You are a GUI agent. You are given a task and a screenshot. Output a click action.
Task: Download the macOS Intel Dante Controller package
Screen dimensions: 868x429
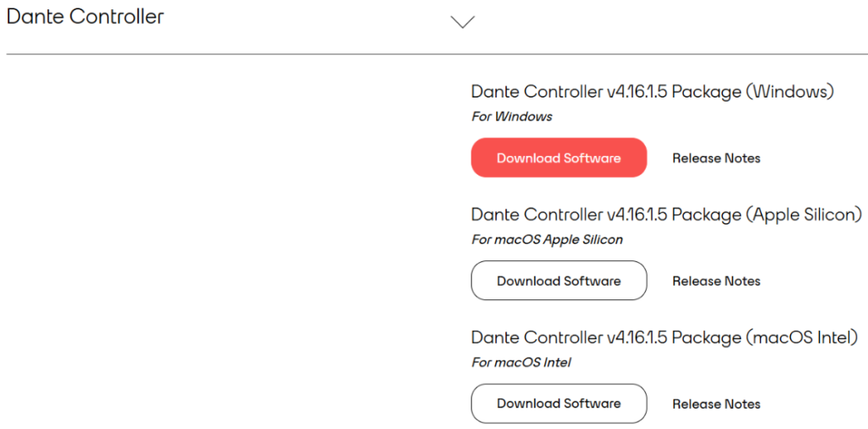coord(559,404)
